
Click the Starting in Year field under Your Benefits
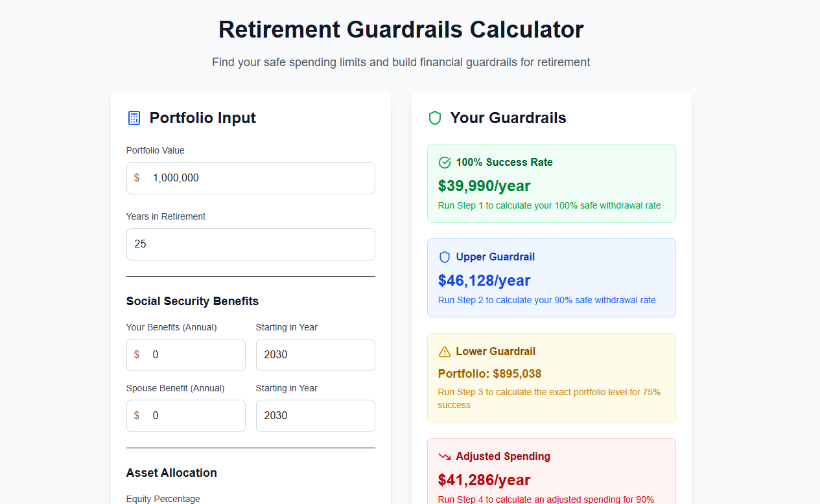[315, 354]
